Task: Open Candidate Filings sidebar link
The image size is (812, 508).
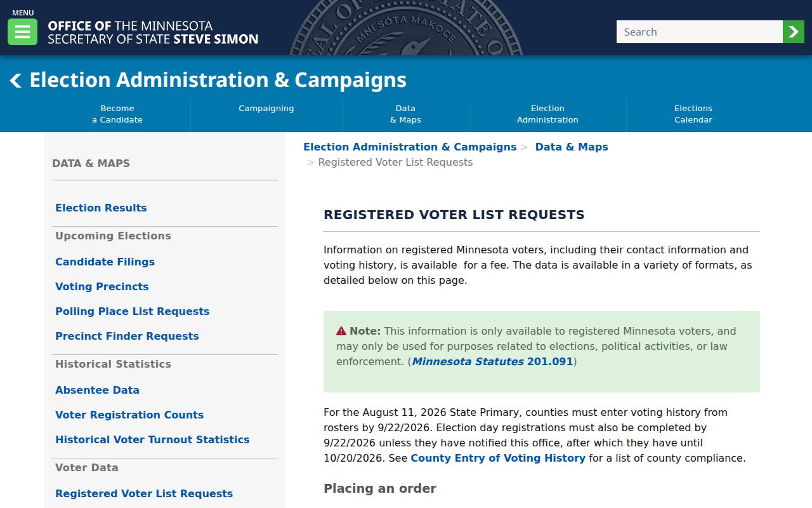Action: point(105,262)
